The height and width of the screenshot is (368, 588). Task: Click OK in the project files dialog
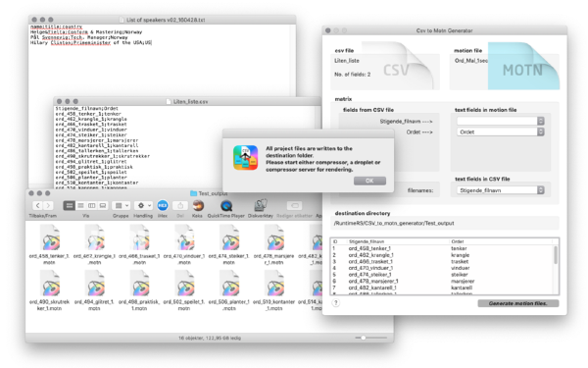369,181
